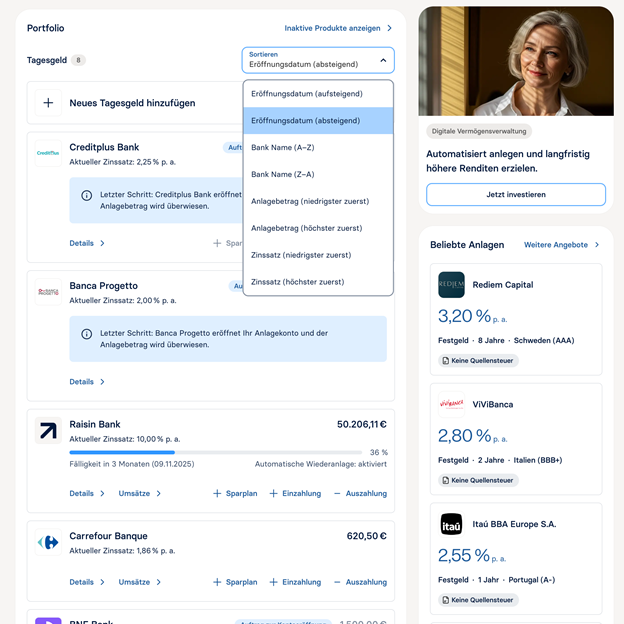Click the 36 % progress label

click(378, 452)
